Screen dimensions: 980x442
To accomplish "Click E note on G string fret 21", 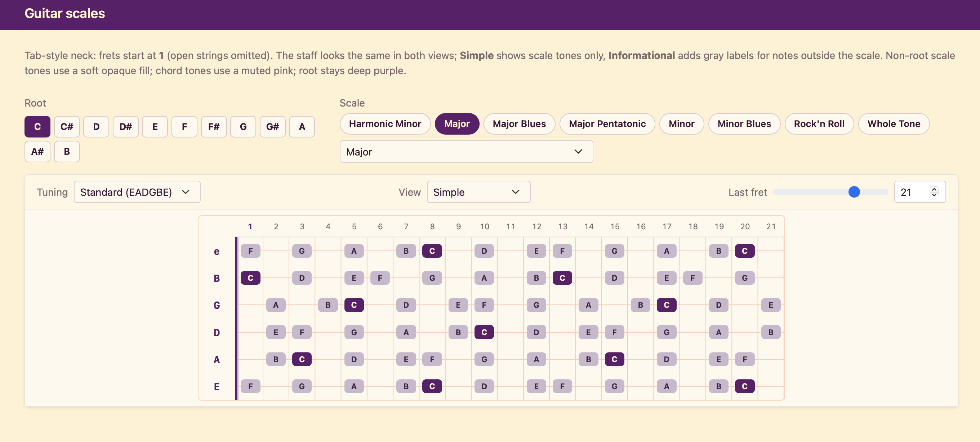I will (x=771, y=305).
